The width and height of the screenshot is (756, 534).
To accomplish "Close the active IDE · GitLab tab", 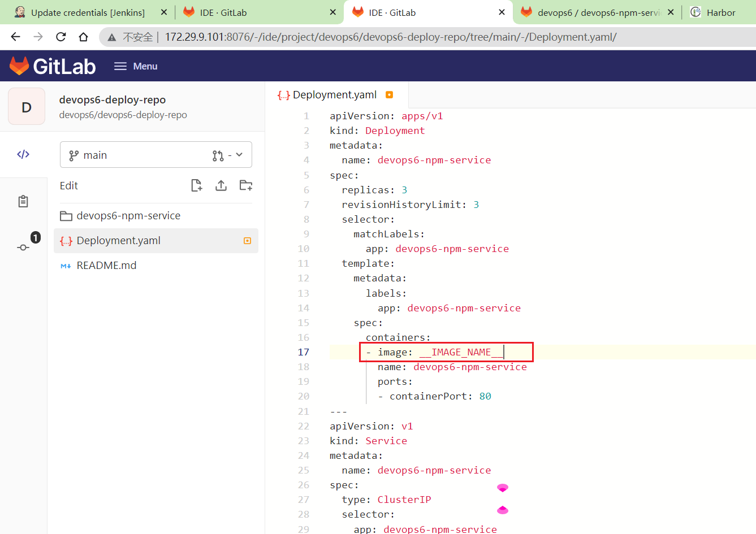I will (502, 12).
